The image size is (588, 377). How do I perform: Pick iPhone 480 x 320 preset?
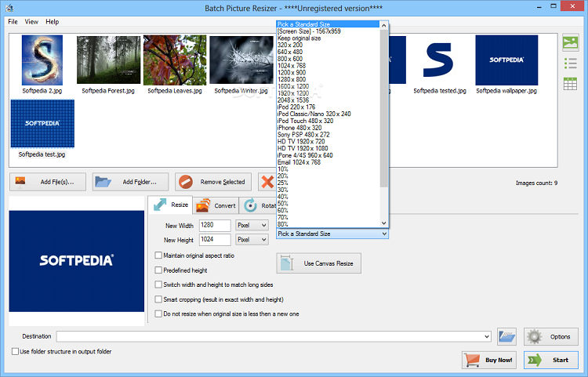coord(328,128)
